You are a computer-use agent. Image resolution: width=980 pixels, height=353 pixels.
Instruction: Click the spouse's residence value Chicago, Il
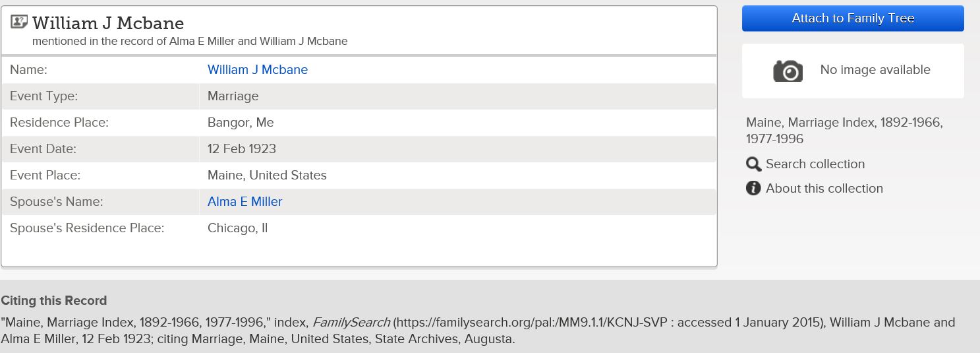[x=237, y=228]
